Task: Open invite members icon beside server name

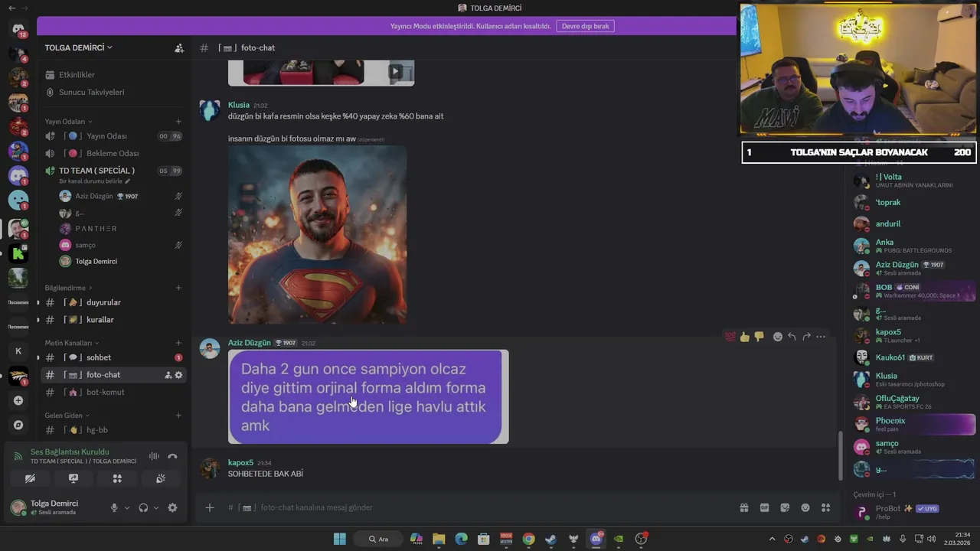Action: click(179, 47)
